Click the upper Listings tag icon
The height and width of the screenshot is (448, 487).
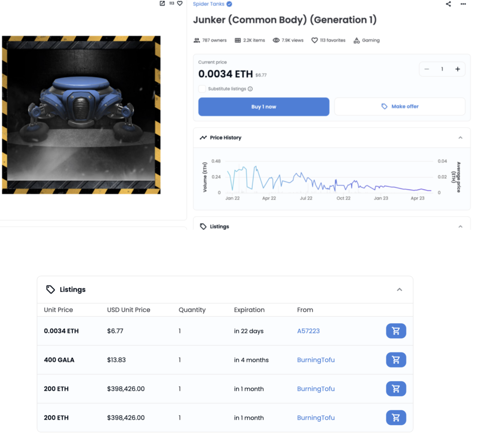pos(203,226)
